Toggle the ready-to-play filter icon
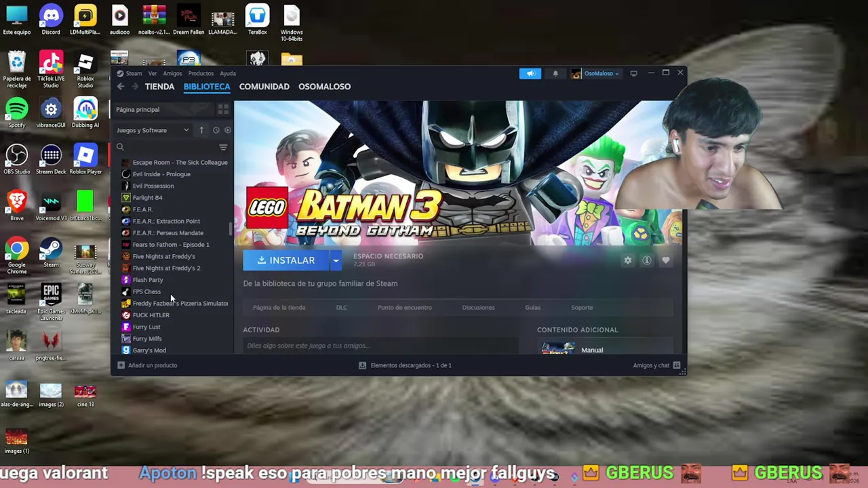 click(228, 130)
